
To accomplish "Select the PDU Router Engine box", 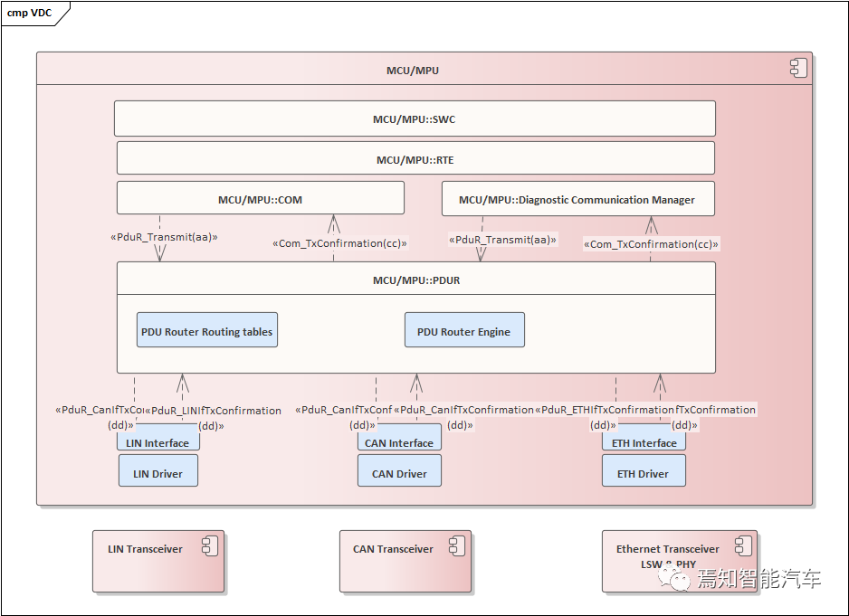I will [x=463, y=331].
